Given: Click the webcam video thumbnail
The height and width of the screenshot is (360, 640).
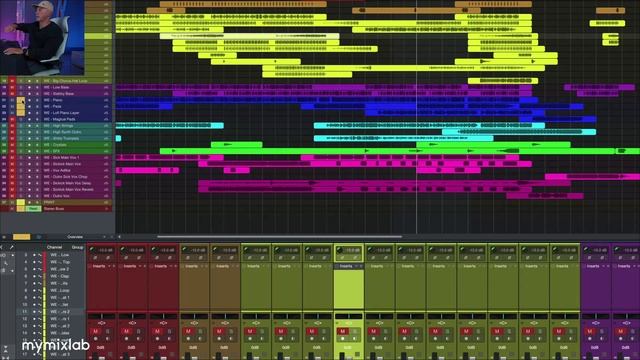Looking at the screenshot, I should [42, 38].
